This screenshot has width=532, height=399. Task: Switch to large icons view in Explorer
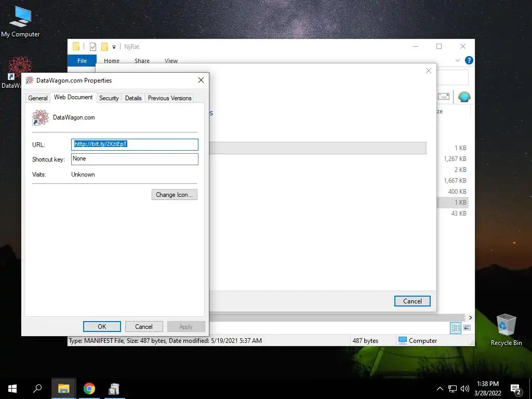point(467,328)
